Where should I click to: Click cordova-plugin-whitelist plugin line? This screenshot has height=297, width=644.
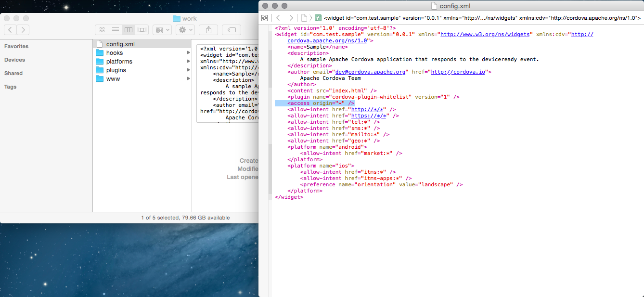(374, 97)
